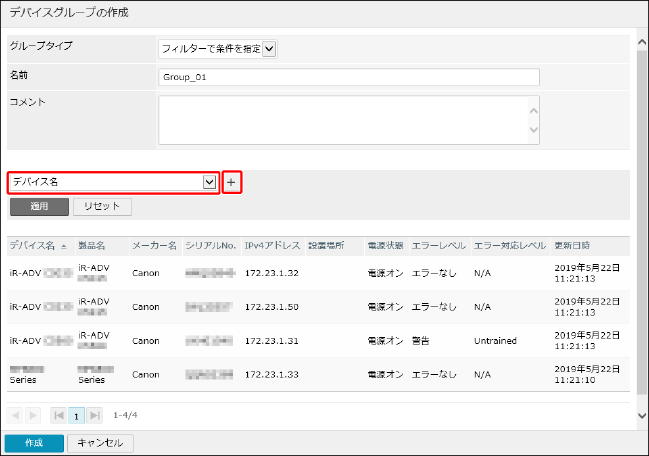This screenshot has height=456, width=649.
Task: Select device row with IP 172.23.1.50
Action: point(270,306)
